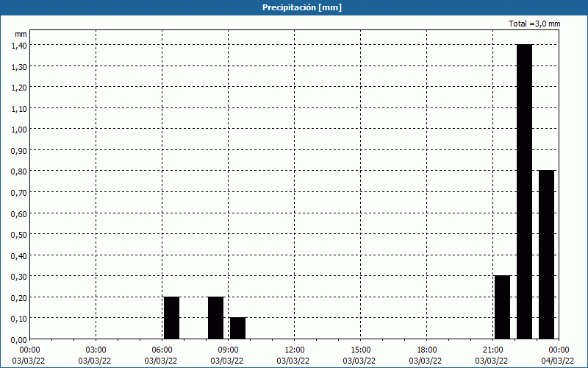
Task: Select the 1,40 mm tallest precipitation bar
Action: pyautogui.click(x=524, y=192)
